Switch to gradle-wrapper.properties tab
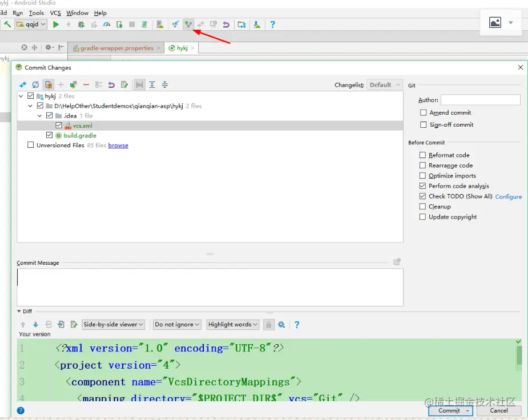 116,48
